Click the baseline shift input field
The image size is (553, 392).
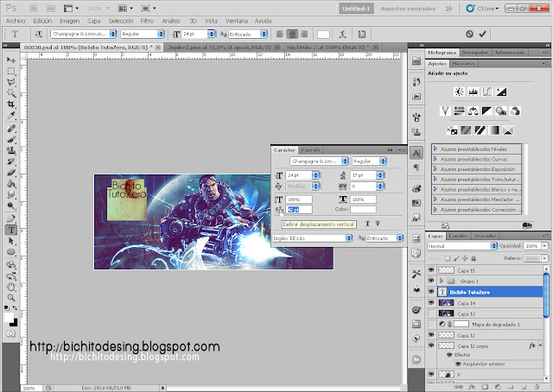(299, 210)
